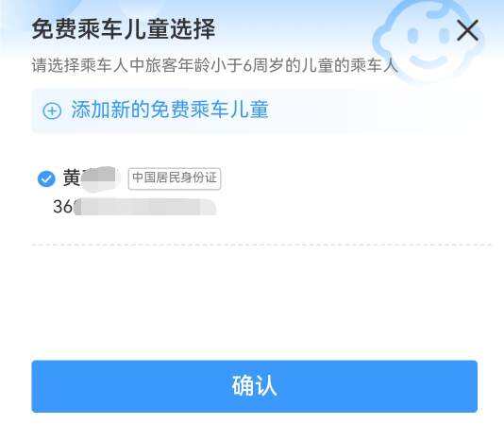The height and width of the screenshot is (441, 504).
Task: Click the digit 6 in the subtitle
Action: (247, 65)
